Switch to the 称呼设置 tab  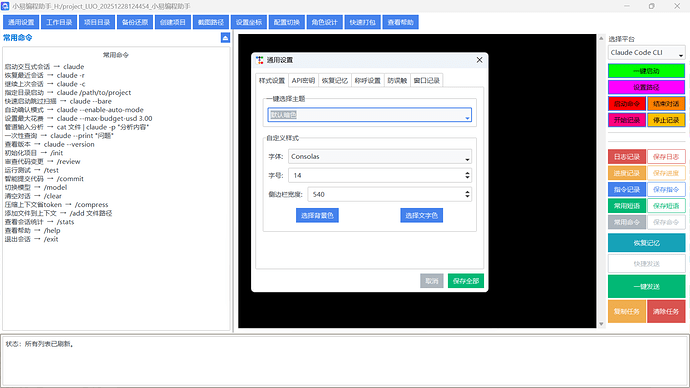(367, 81)
